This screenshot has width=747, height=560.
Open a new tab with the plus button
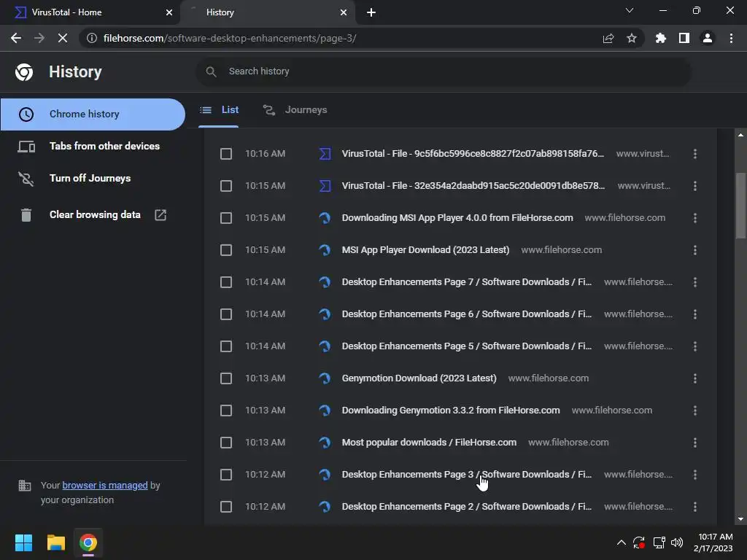point(371,12)
